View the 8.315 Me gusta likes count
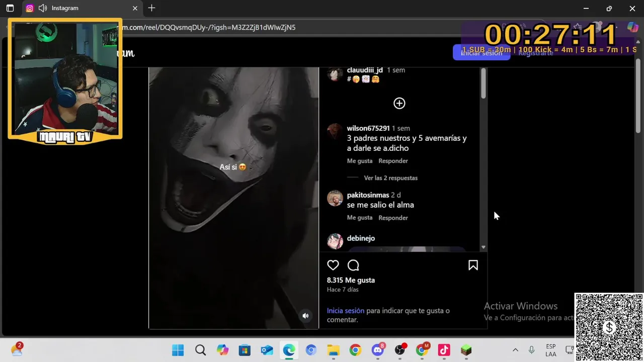 tap(351, 280)
